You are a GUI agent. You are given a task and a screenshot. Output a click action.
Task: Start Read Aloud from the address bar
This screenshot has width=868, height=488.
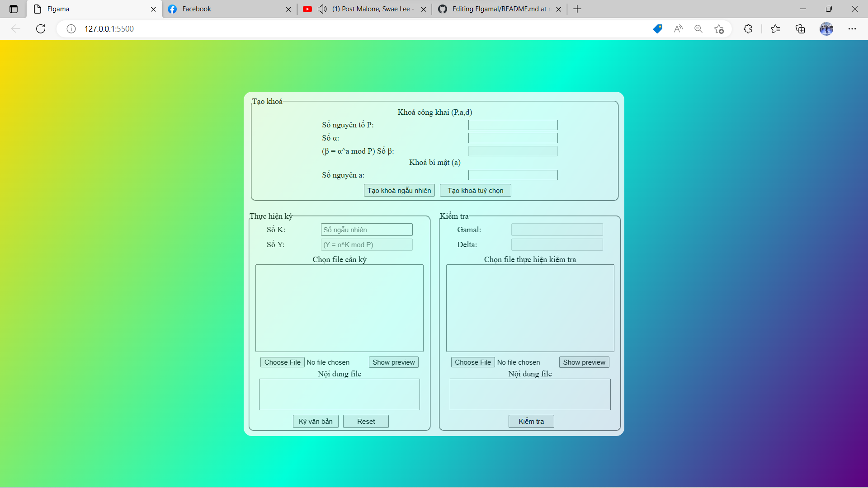coord(678,28)
